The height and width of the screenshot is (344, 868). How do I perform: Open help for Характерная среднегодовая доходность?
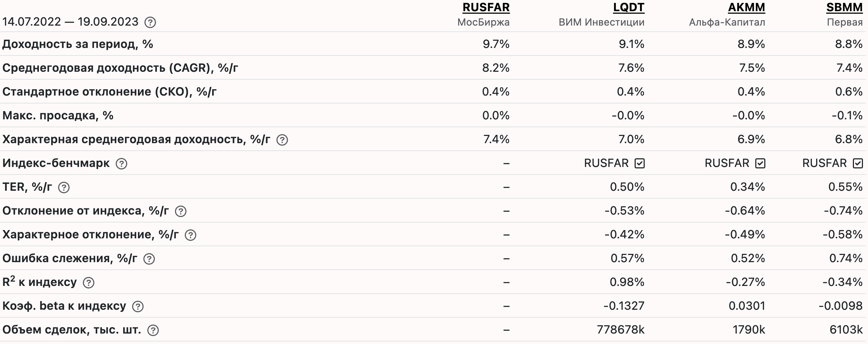pos(282,140)
